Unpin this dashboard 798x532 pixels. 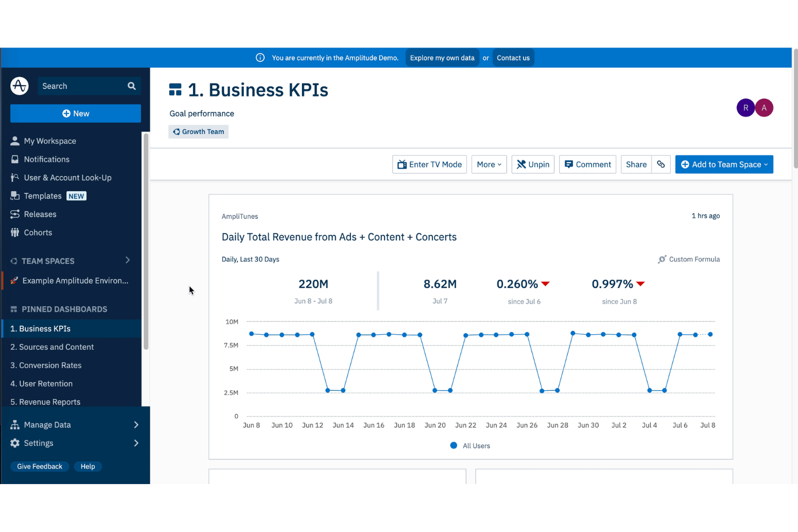(533, 164)
